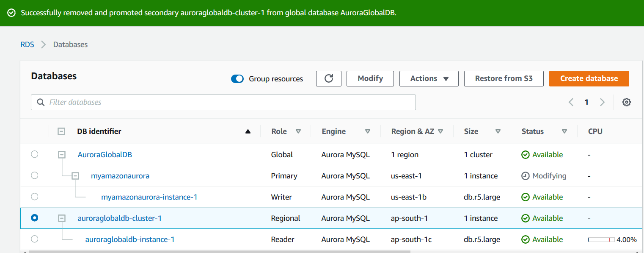Image resolution: width=644 pixels, height=253 pixels.
Task: Click the refresh databases icon button
Action: 329,78
